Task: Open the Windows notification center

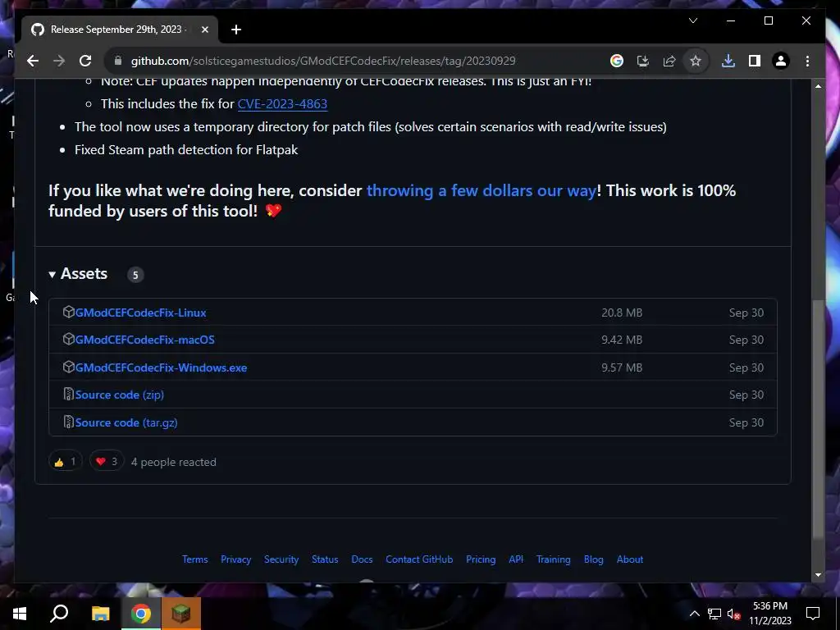Action: (813, 614)
